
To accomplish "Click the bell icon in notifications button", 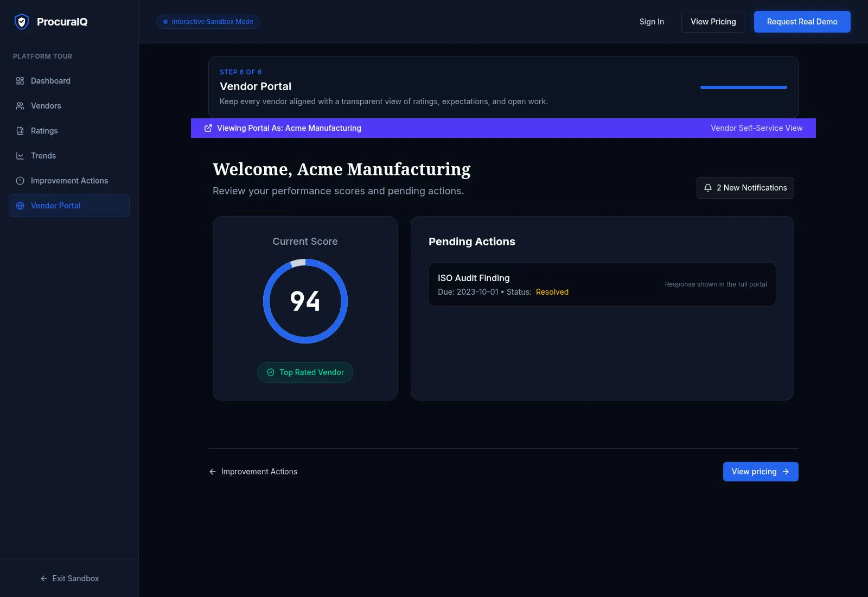I will [x=708, y=188].
